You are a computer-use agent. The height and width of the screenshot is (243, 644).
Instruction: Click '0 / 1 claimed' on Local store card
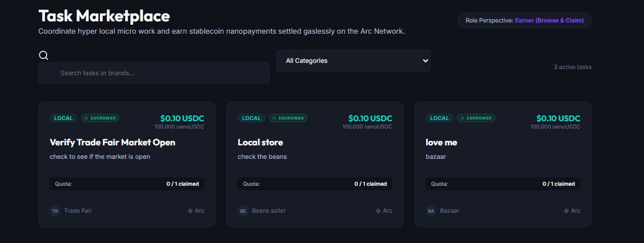click(x=371, y=184)
